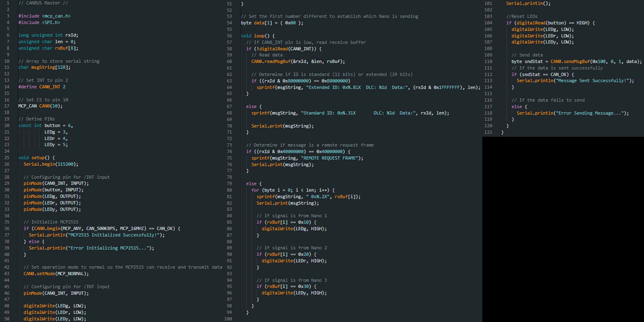The width and height of the screenshot is (644, 322).
Task: Click the '#define CAN0_INT 2' text
Action: pos(42,87)
